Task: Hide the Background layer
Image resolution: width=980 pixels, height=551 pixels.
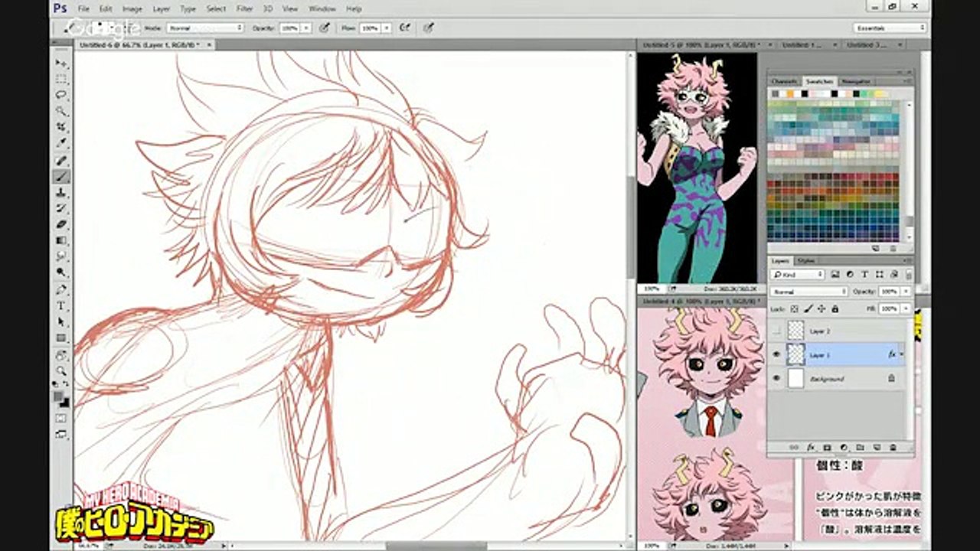Action: pyautogui.click(x=777, y=378)
